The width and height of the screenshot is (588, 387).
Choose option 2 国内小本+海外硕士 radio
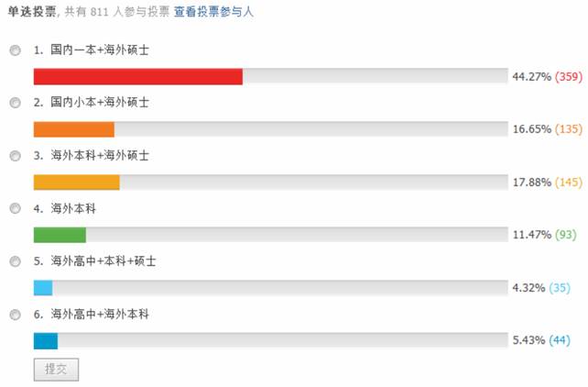[15, 103]
